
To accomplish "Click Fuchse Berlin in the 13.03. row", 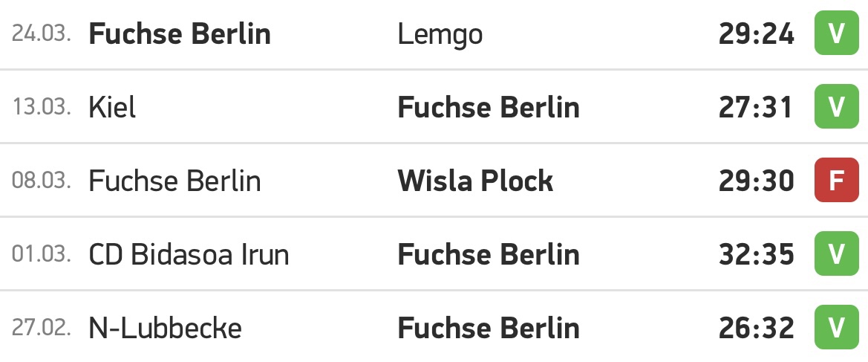I will pyautogui.click(x=489, y=108).
